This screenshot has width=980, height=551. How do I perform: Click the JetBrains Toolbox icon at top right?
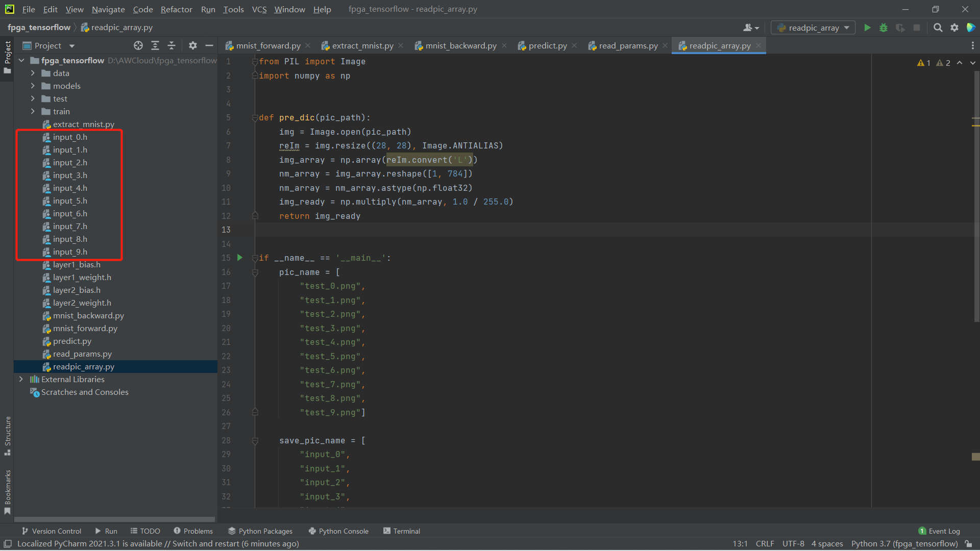(971, 28)
